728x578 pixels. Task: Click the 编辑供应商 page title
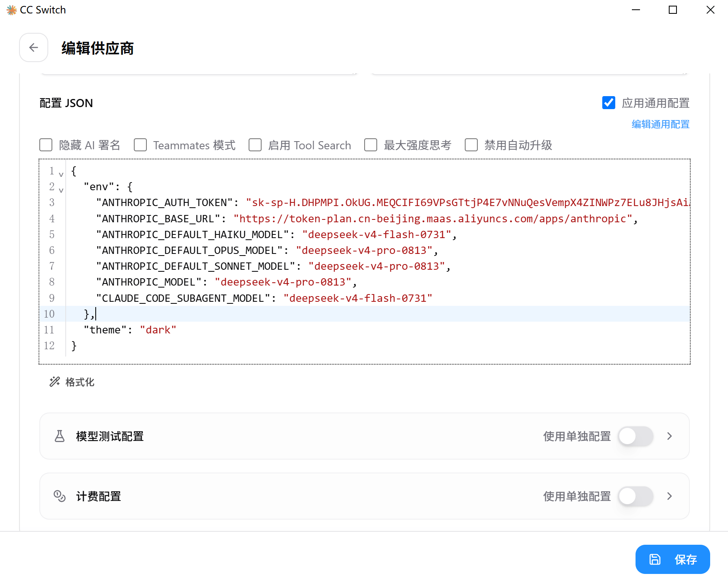click(x=98, y=48)
